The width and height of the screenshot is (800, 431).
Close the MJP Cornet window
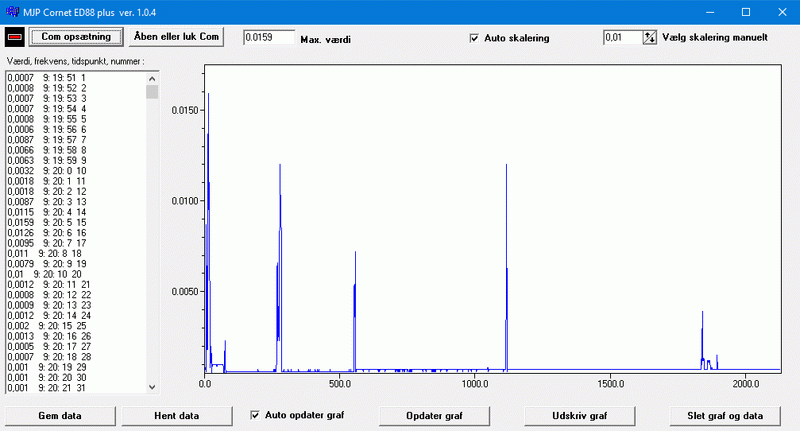tap(782, 12)
